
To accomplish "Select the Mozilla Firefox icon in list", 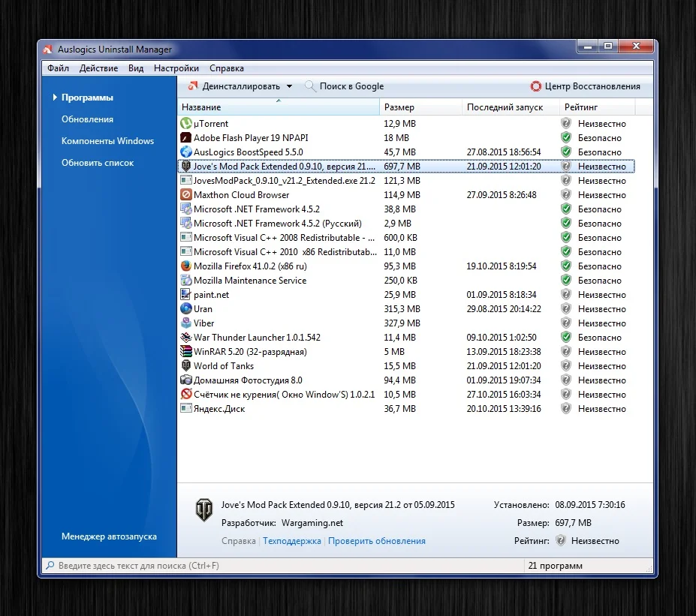I will [186, 266].
